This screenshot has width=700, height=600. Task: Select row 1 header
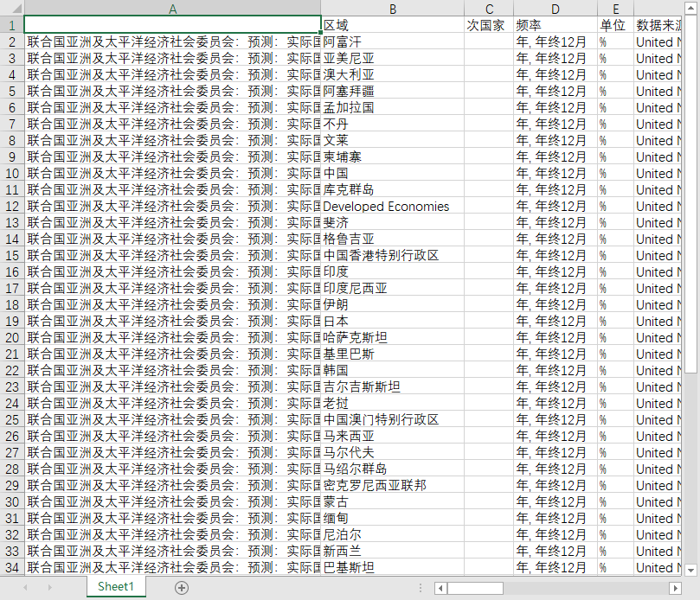click(12, 25)
